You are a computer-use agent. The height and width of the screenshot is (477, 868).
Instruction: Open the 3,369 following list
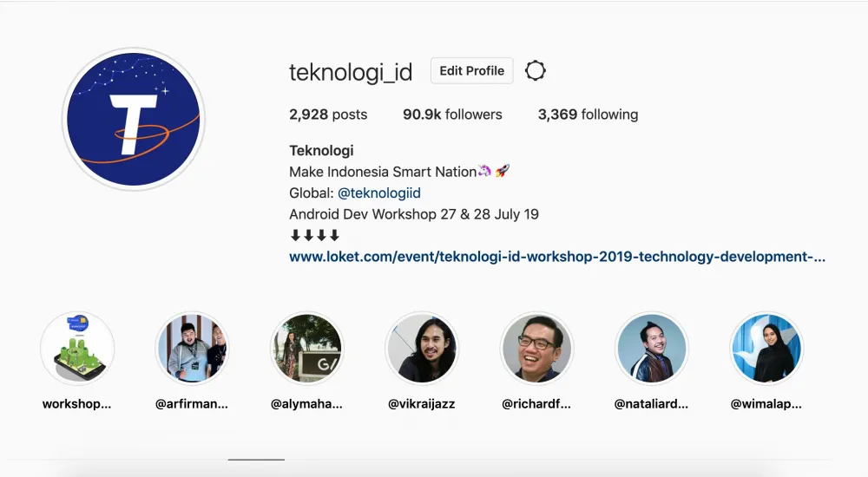[588, 114]
